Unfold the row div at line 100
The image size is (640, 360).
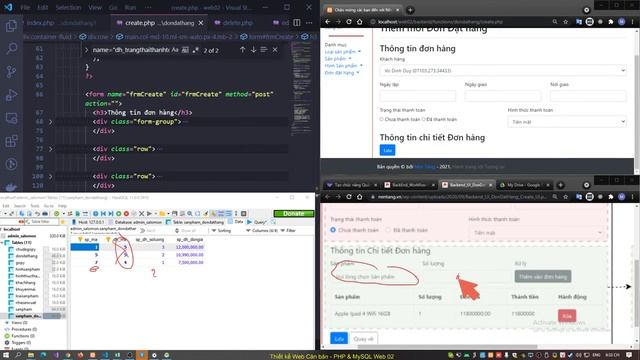[51, 176]
